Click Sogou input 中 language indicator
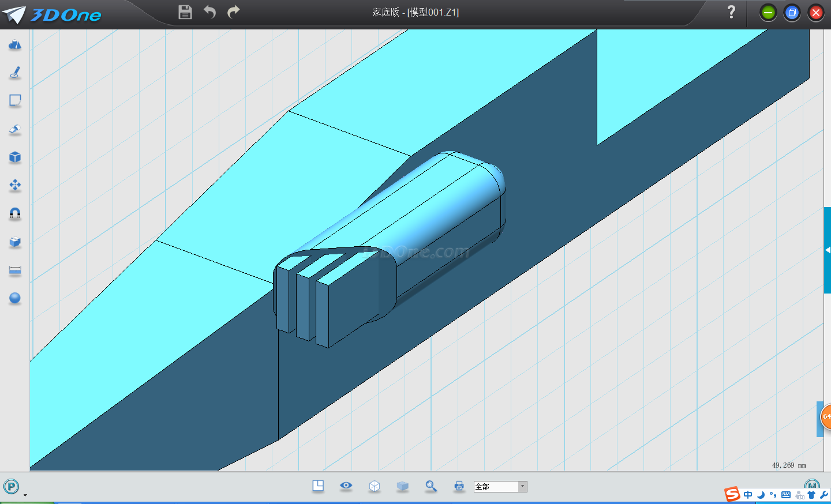831x504 pixels. (748, 495)
